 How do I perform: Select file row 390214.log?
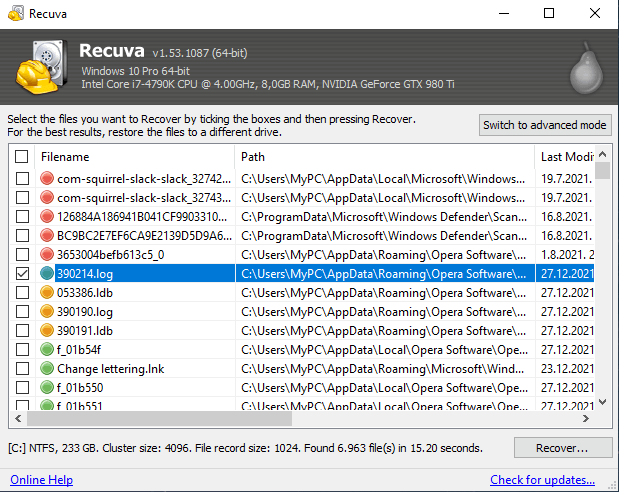tap(302, 273)
